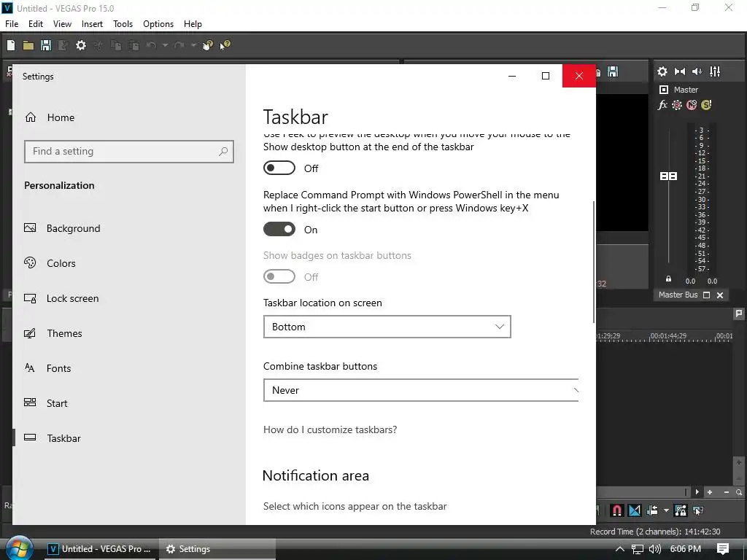This screenshot has height=560, width=747.
Task: Open How do I customize taskbars link
Action: pyautogui.click(x=330, y=429)
